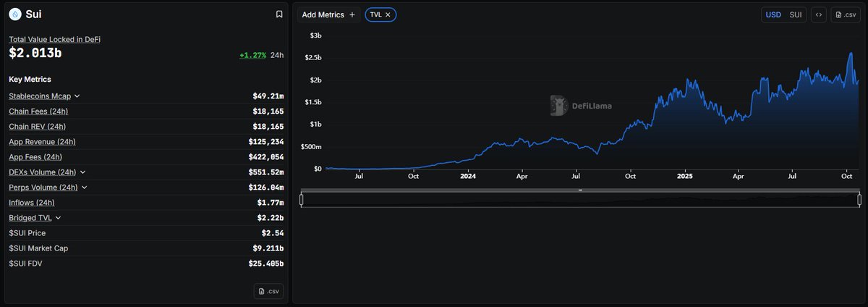Open the embed code icon button
Image resolution: width=868 pixels, height=307 pixels.
[818, 14]
